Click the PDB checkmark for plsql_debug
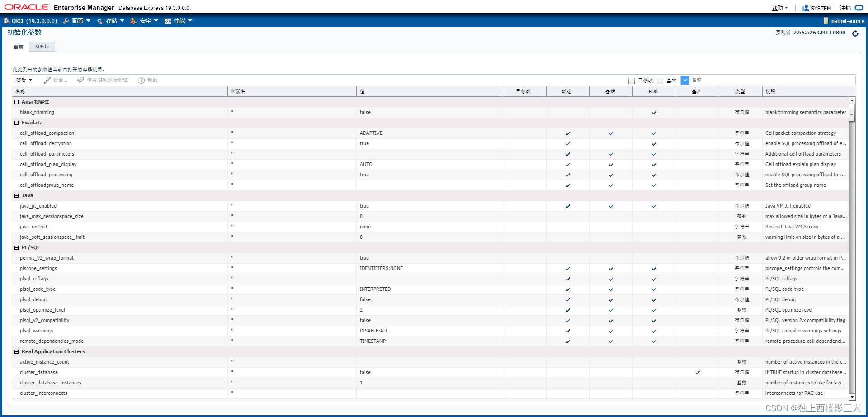The width and height of the screenshot is (868, 417). (x=654, y=300)
